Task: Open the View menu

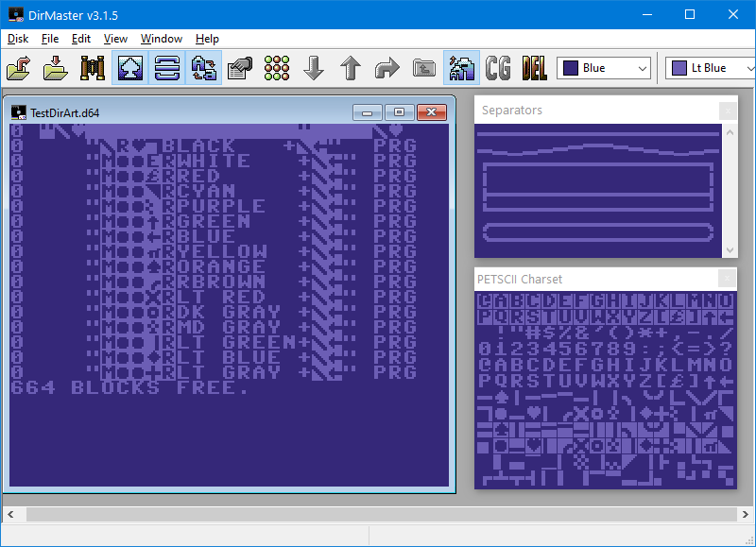Action: coord(115,39)
